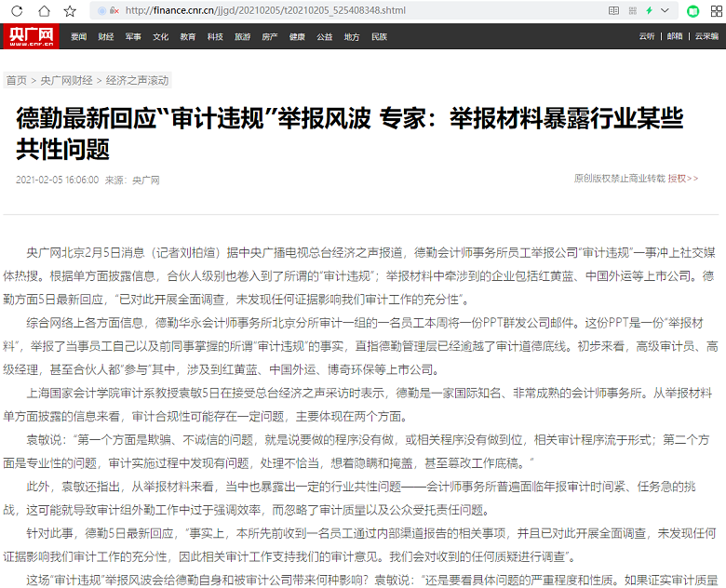Click the red 授权>> link
The image size is (726, 588).
point(682,178)
